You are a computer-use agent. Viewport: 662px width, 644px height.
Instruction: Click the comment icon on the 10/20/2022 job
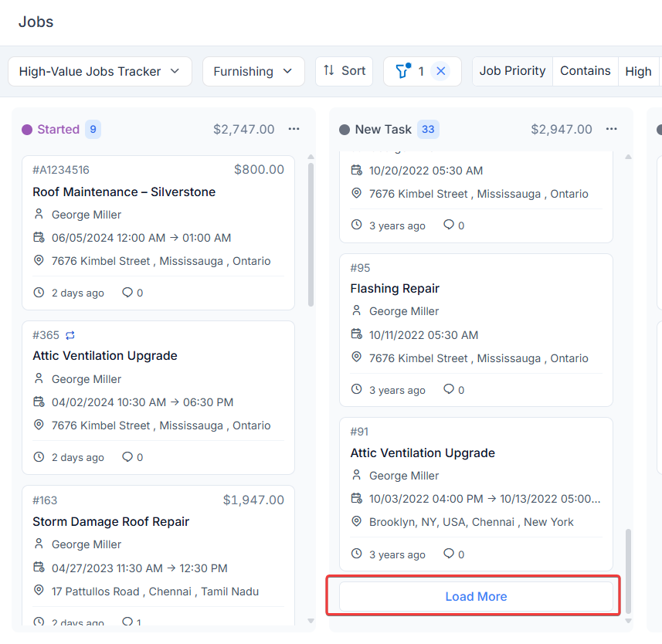(x=448, y=225)
